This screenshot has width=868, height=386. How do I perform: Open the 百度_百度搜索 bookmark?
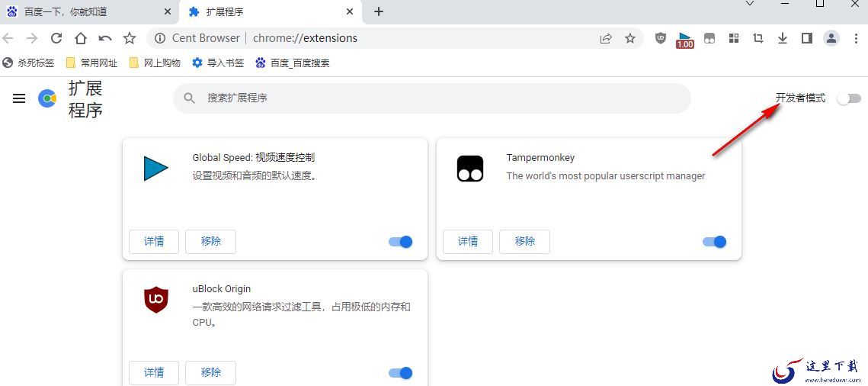point(293,63)
